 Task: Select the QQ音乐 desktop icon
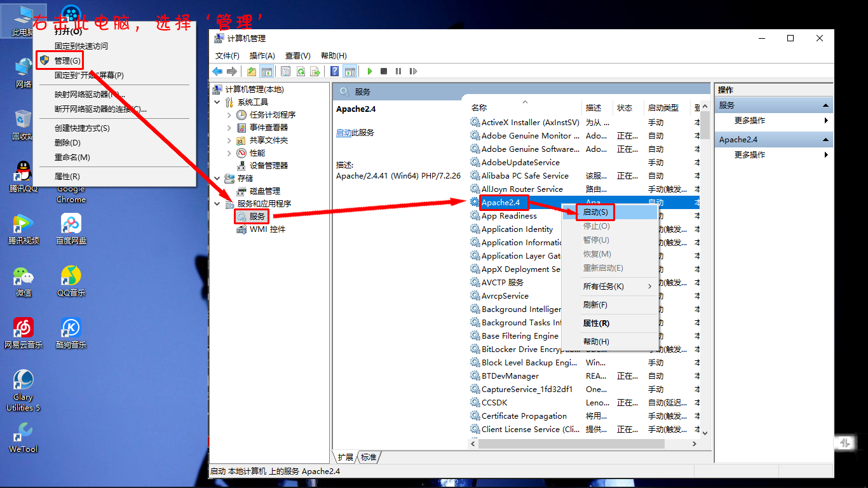(x=71, y=281)
